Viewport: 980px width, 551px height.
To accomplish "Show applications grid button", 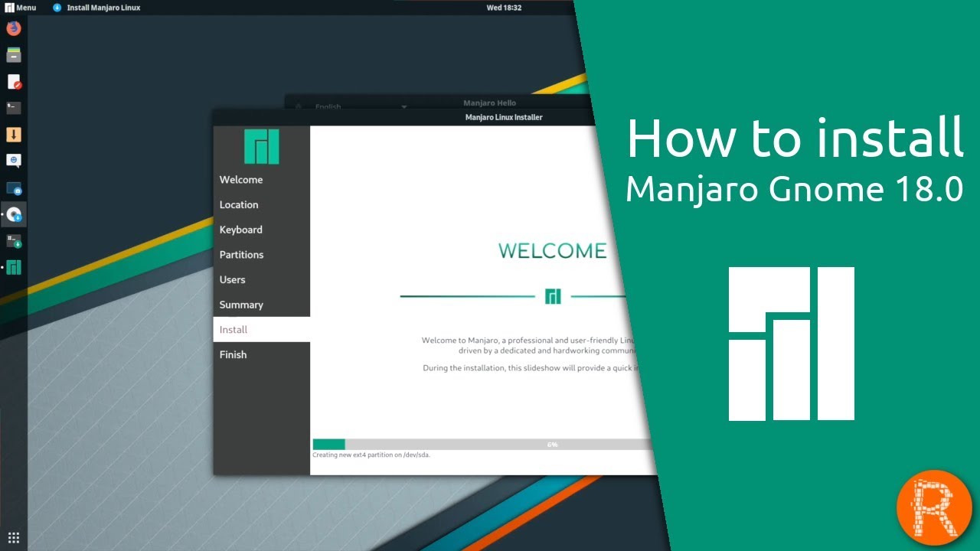I will [x=14, y=537].
